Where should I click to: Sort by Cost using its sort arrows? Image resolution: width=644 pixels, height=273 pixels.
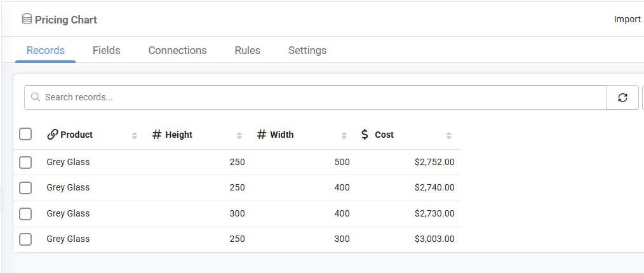(x=449, y=135)
